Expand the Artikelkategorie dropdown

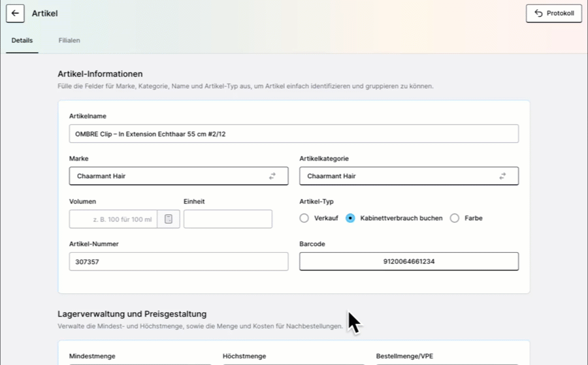(399, 176)
